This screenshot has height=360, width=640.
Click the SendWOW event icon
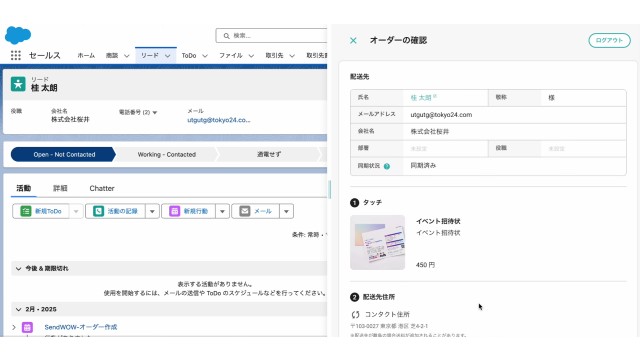(x=27, y=327)
